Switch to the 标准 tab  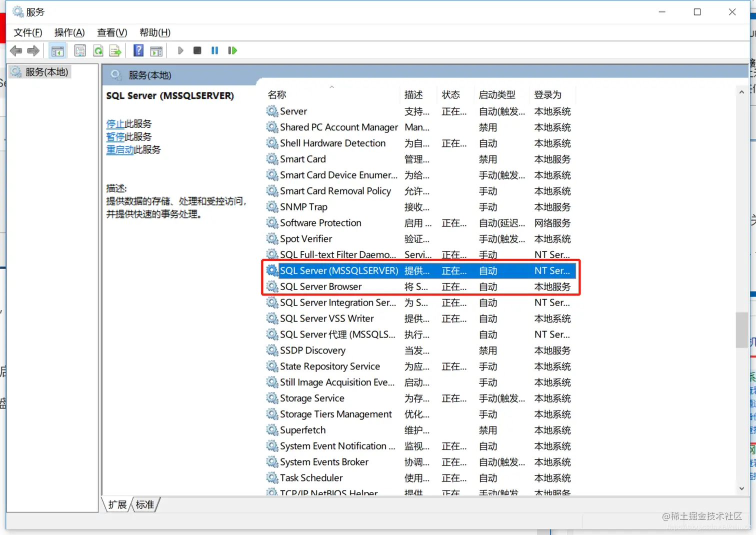[x=145, y=504]
